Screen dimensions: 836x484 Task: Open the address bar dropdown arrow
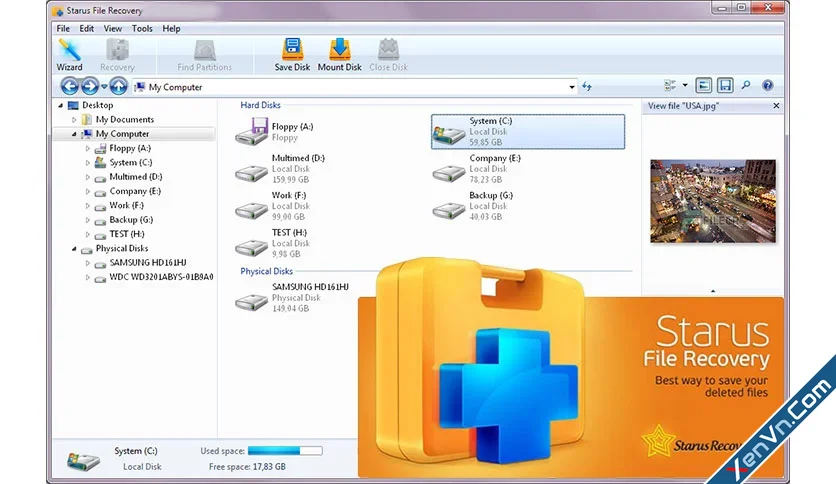572,87
